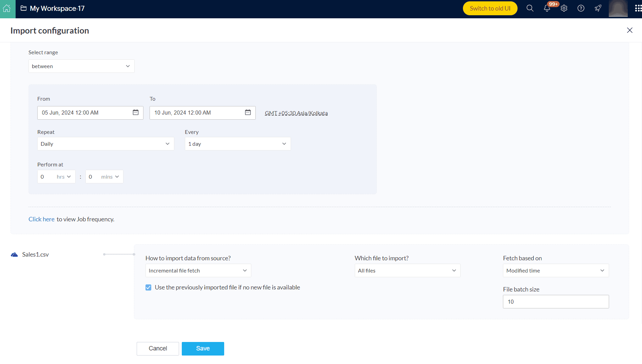Open Fetch based on dropdown

(x=556, y=270)
